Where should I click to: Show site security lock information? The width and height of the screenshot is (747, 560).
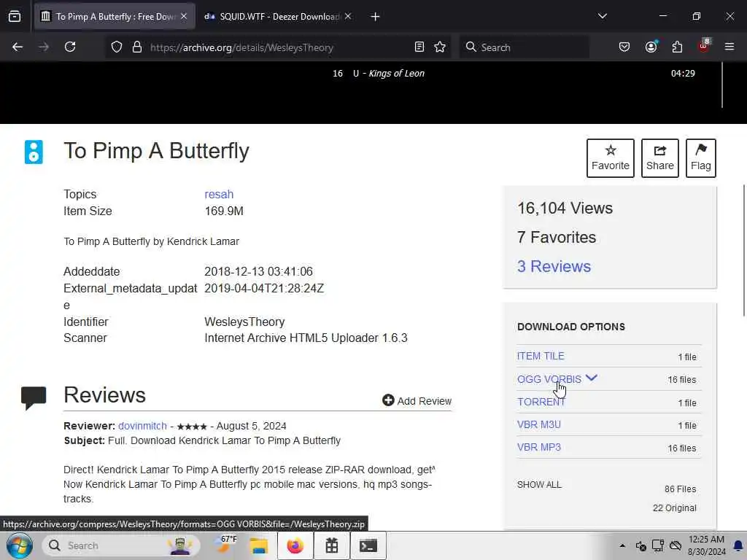point(137,47)
